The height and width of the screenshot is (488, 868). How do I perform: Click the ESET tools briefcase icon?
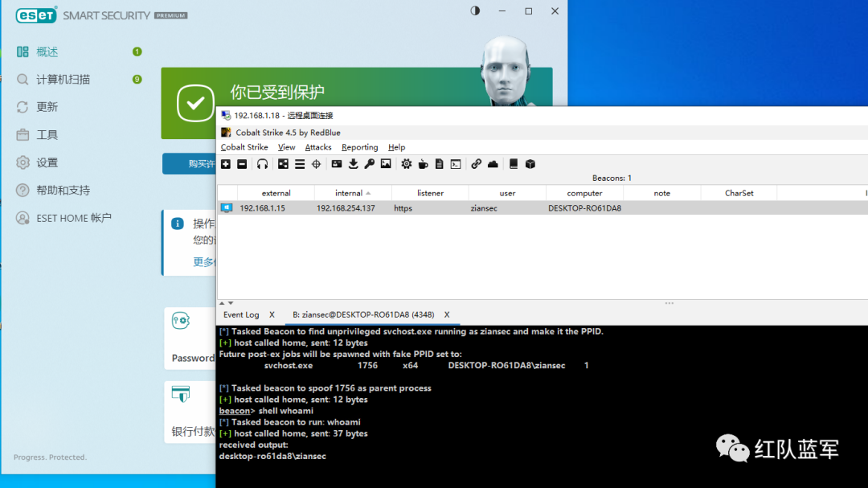pyautogui.click(x=23, y=134)
